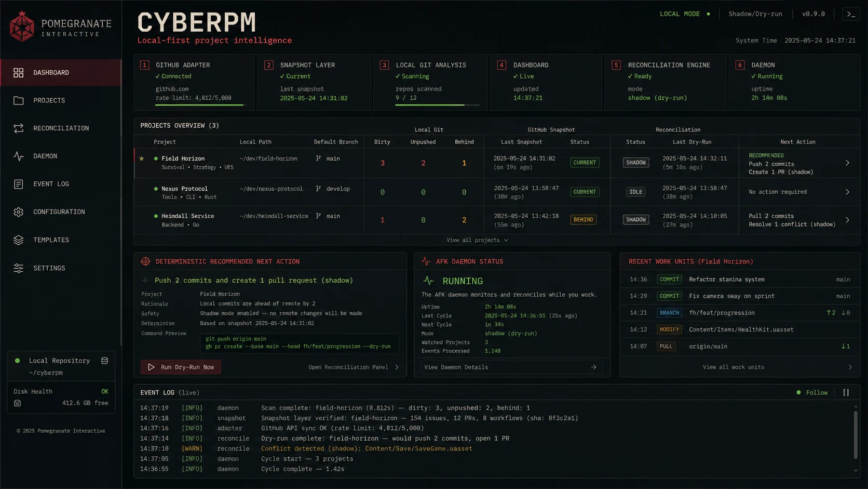The image size is (868, 489).
Task: Click the Reconciliation arrows icon
Action: point(19,128)
